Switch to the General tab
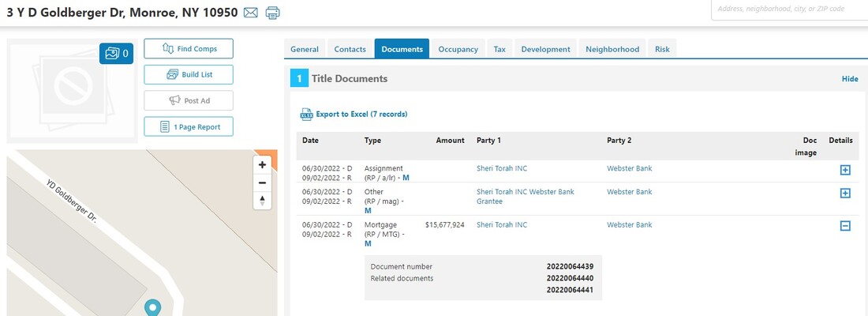Image resolution: width=868 pixels, height=316 pixels. pyautogui.click(x=305, y=49)
